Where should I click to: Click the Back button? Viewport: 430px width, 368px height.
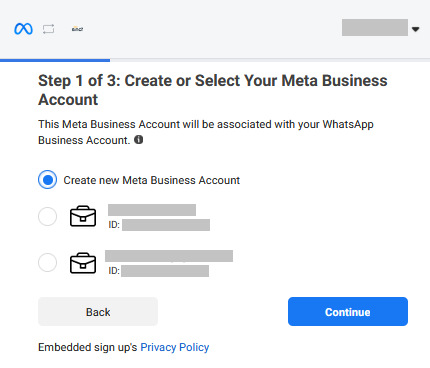click(98, 312)
